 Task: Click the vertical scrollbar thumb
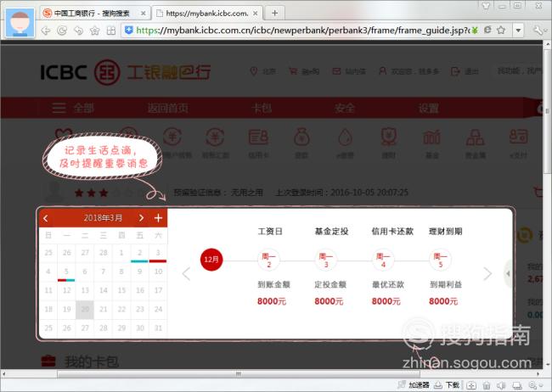pyautogui.click(x=547, y=111)
